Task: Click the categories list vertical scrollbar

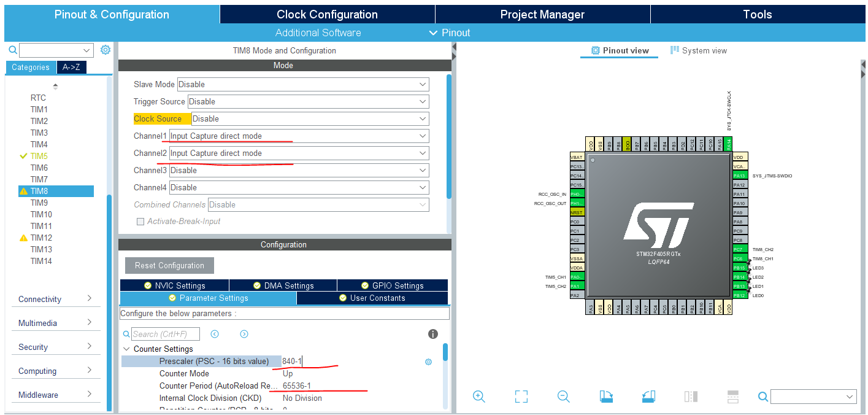Action: [x=110, y=303]
